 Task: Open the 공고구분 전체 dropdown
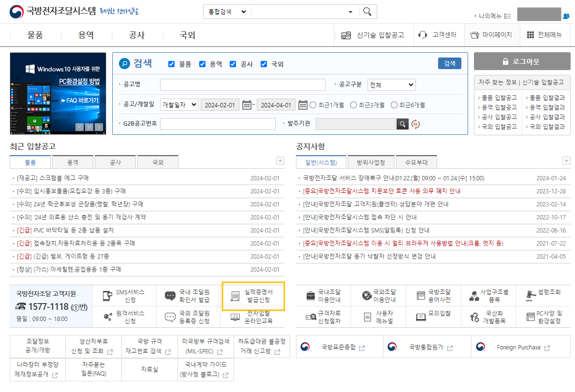pos(392,85)
